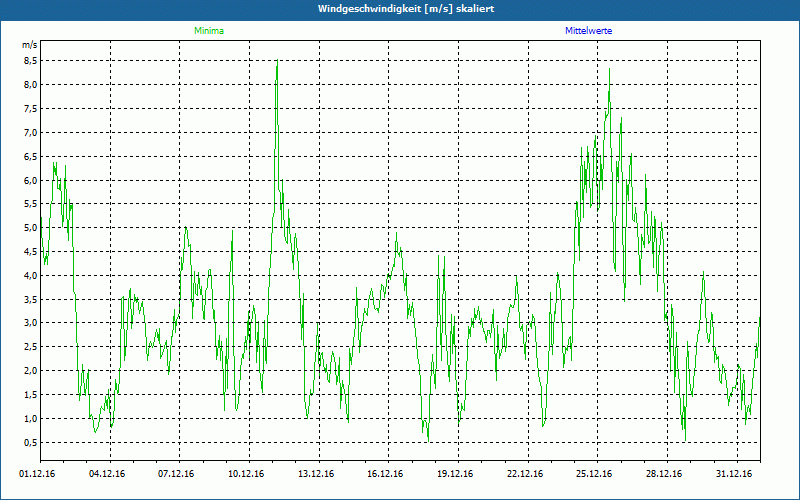This screenshot has width=800, height=500.
Task: Select the 22.12.16 date label
Action: [525, 474]
